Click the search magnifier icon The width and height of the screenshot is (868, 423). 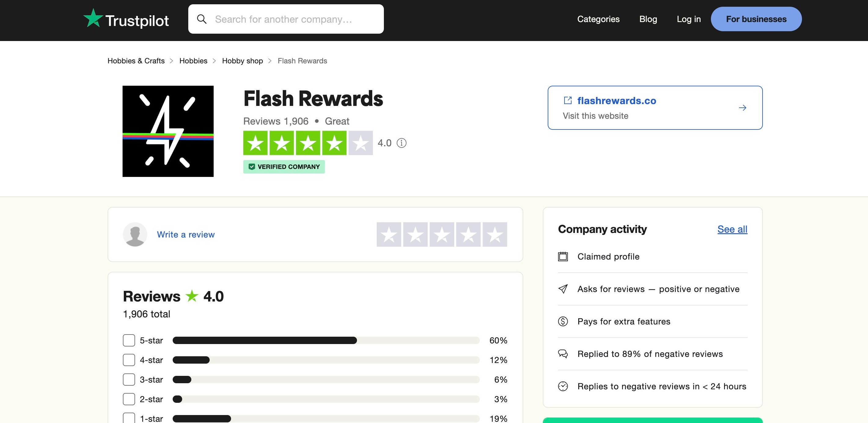[x=202, y=19]
